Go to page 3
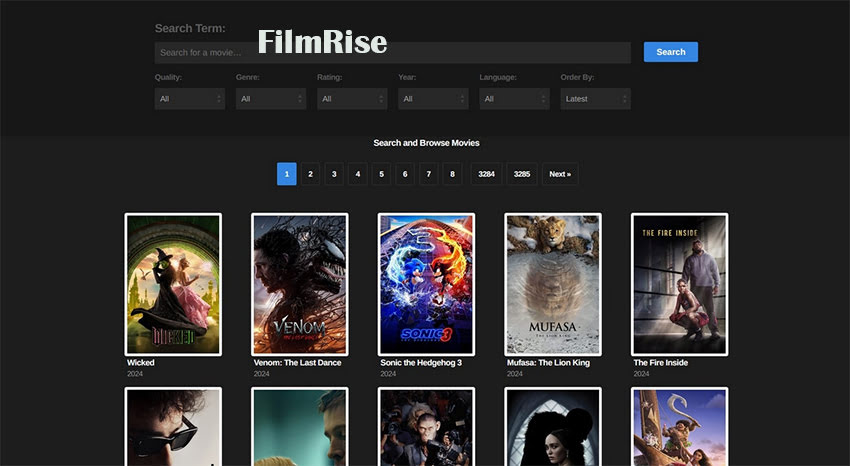This screenshot has height=466, width=850. pos(334,174)
